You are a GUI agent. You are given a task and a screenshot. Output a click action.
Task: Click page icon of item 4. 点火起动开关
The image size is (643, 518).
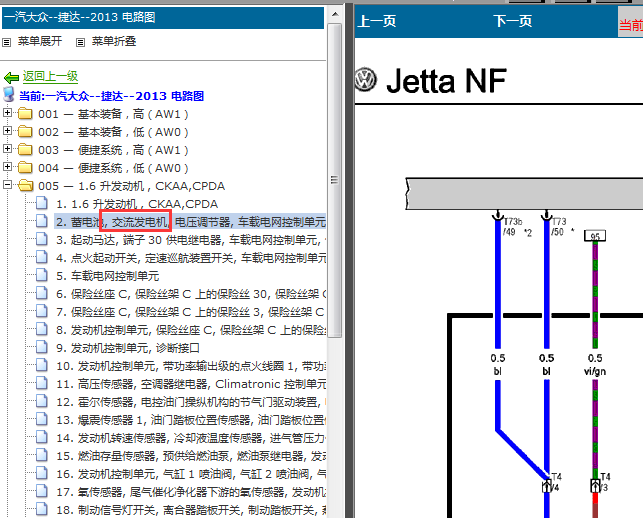(x=41, y=257)
